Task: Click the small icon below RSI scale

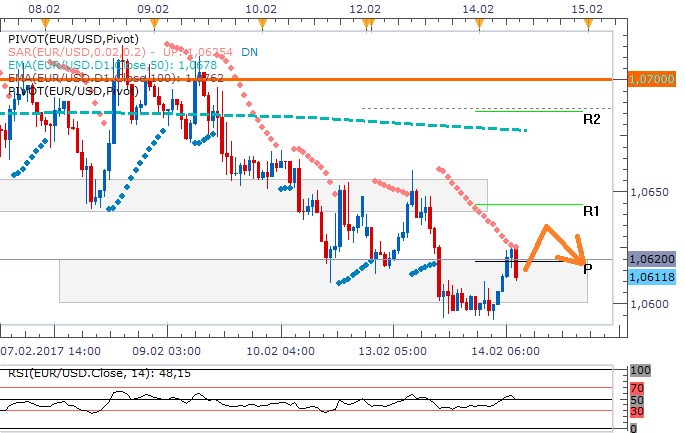Action: coord(630,426)
